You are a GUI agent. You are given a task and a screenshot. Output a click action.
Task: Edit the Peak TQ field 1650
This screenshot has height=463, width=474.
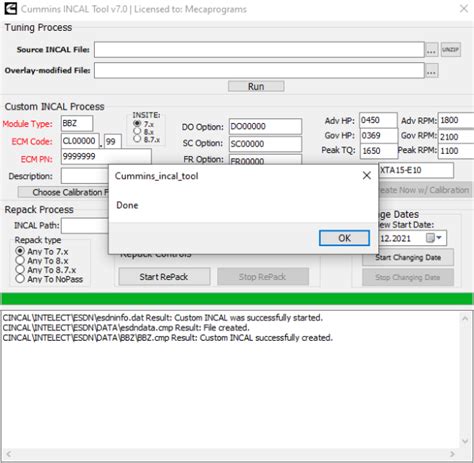click(379, 151)
